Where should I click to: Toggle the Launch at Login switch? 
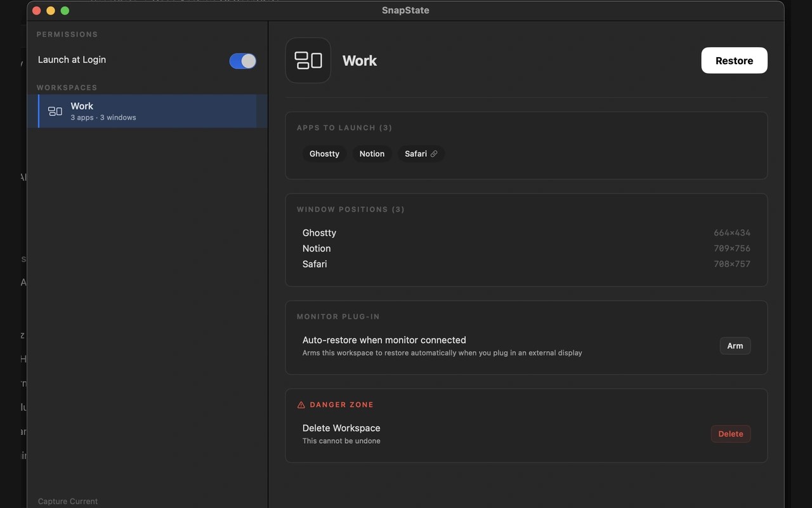pyautogui.click(x=243, y=60)
